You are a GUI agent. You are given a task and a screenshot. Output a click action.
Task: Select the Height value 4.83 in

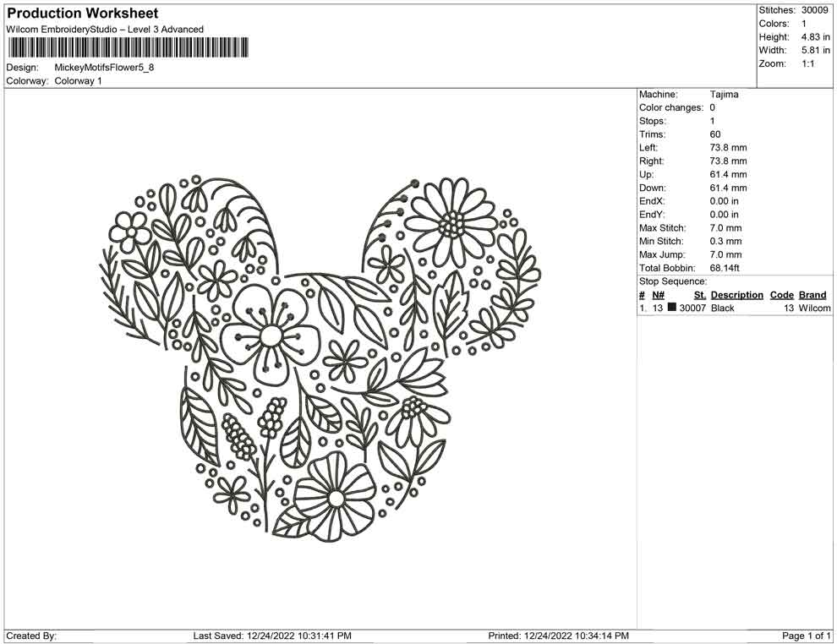click(x=816, y=37)
